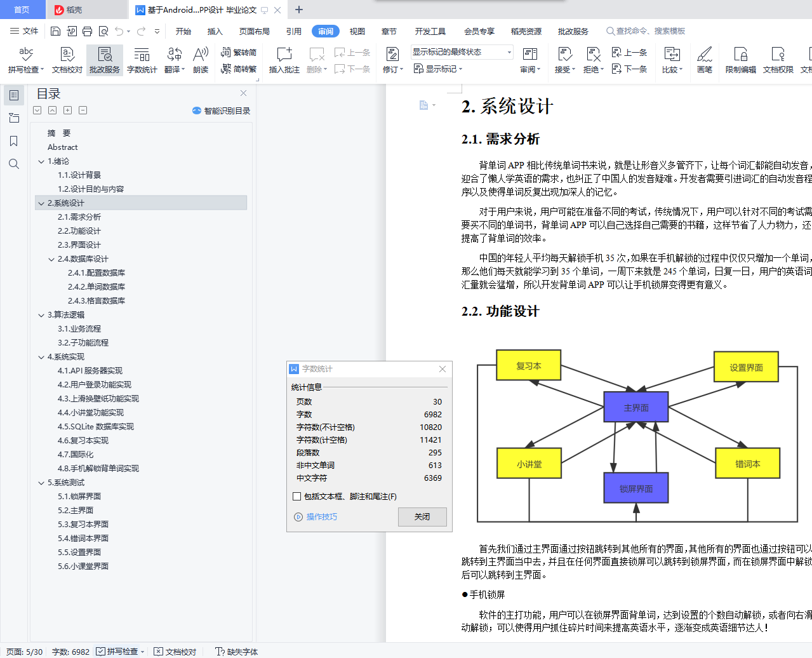Screen dimensions: 812x658
Task: Click 关闭 in word count dialog
Action: [422, 517]
